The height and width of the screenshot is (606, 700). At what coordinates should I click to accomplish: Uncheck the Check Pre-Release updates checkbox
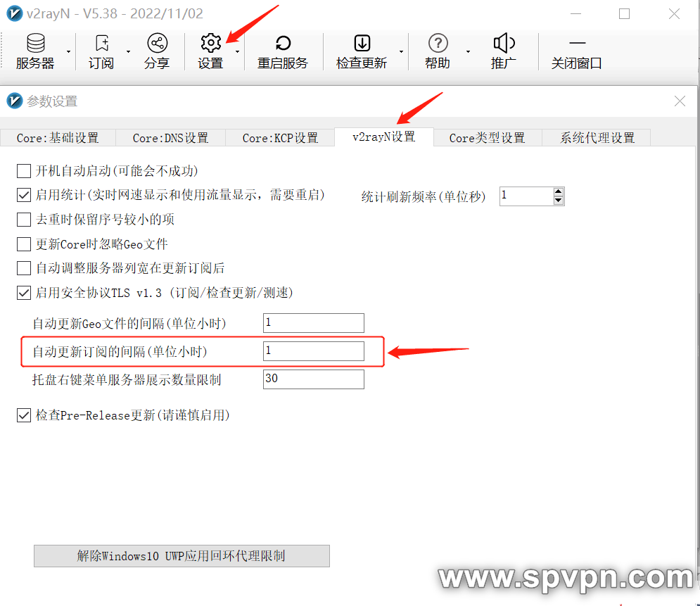click(24, 416)
